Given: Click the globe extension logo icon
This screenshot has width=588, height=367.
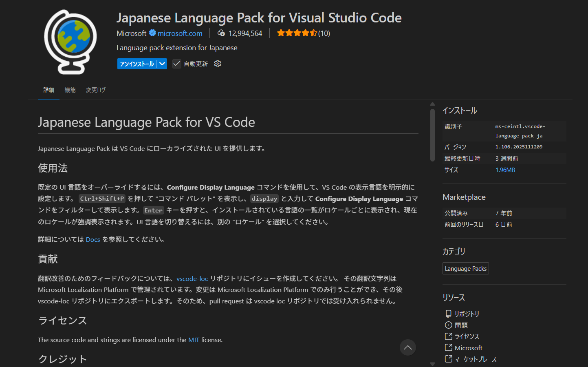Looking at the screenshot, I should pos(70,42).
